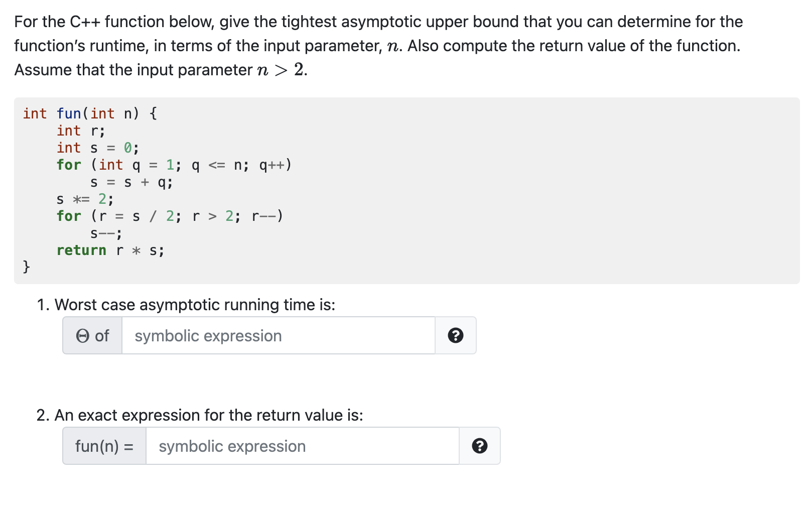Click 'An exact expression for the return value' text

coord(200,415)
